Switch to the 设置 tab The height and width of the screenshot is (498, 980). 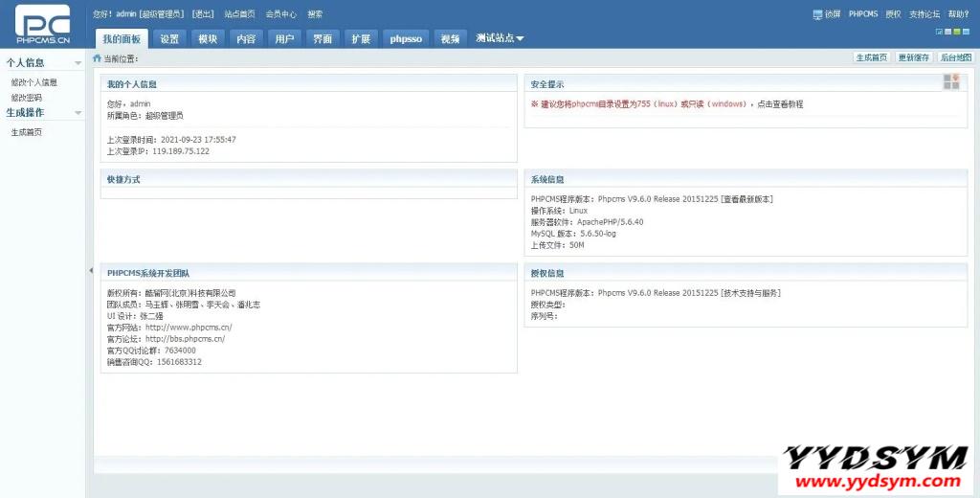(169, 39)
